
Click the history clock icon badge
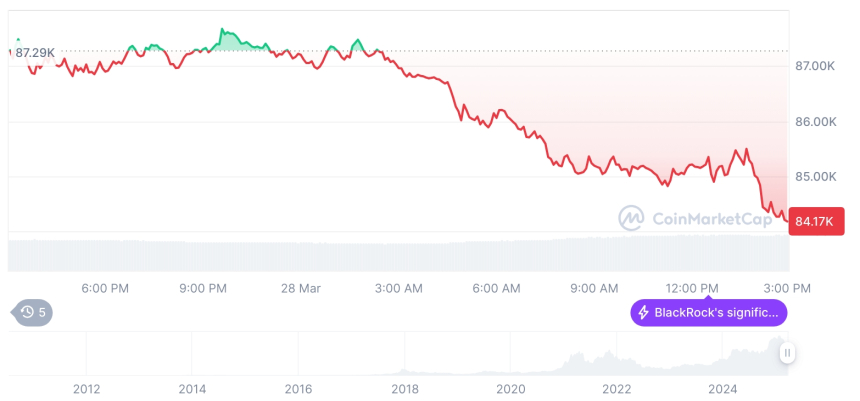click(x=27, y=313)
